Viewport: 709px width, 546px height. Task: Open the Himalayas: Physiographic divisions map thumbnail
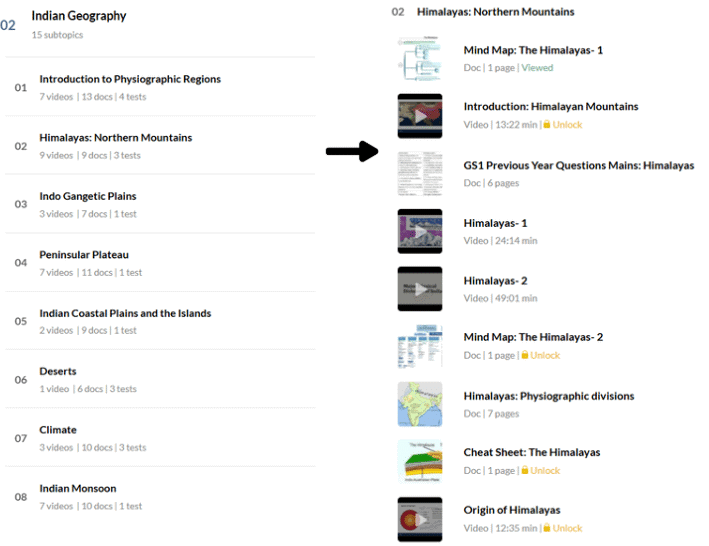tap(420, 404)
